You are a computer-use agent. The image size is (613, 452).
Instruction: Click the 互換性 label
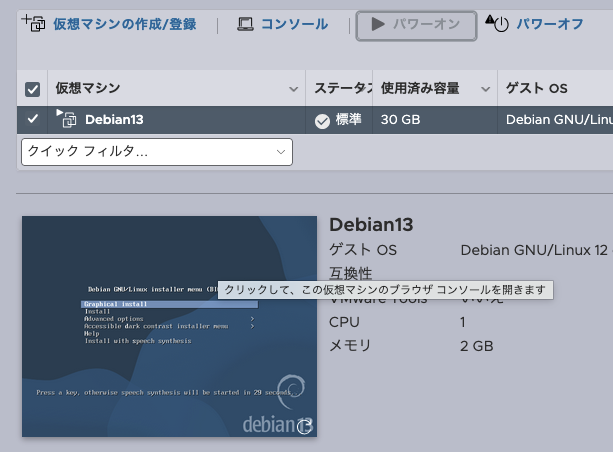tap(351, 273)
